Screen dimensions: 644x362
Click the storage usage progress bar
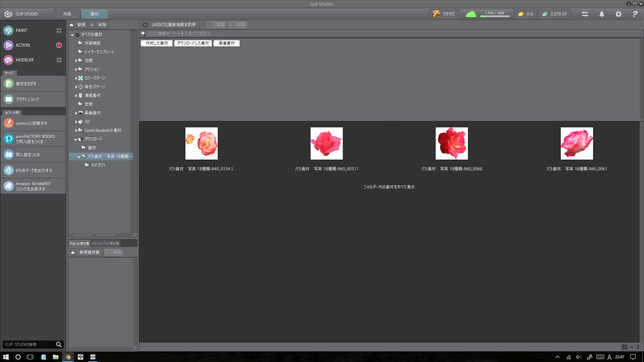pyautogui.click(x=494, y=16)
